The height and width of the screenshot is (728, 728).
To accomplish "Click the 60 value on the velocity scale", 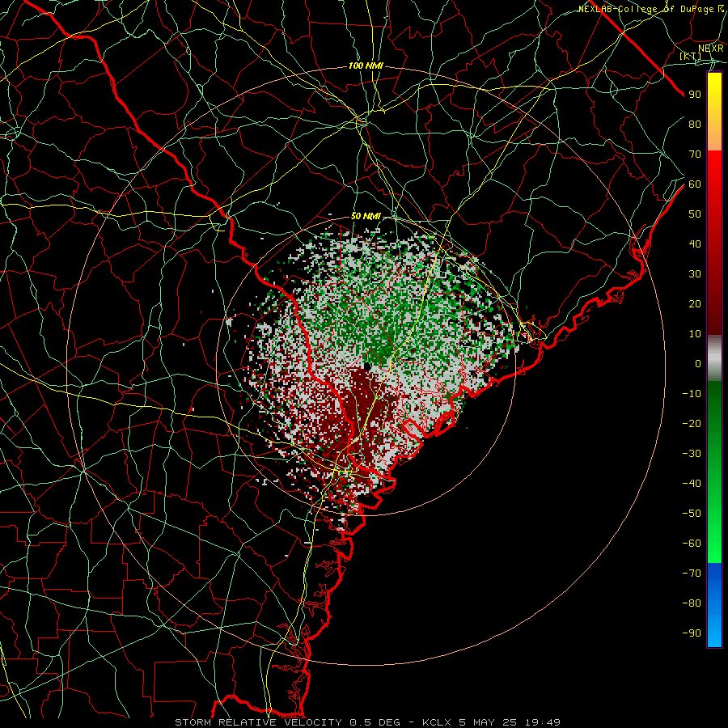I will pos(695,184).
